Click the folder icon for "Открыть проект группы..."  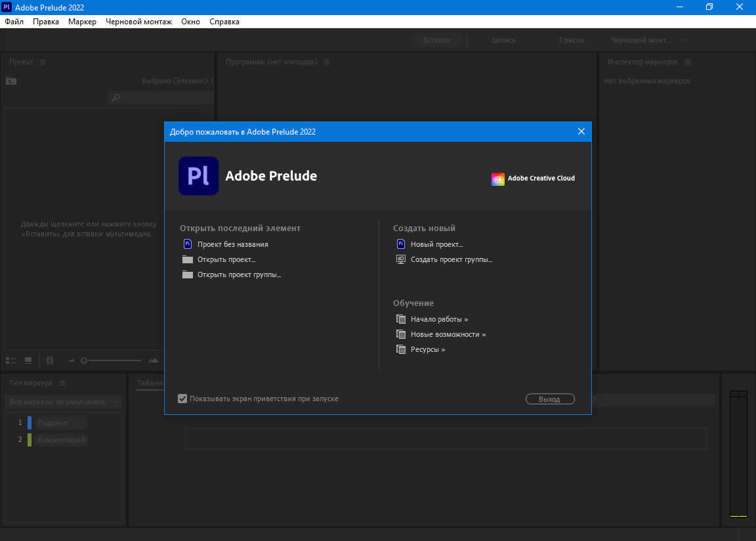point(188,274)
